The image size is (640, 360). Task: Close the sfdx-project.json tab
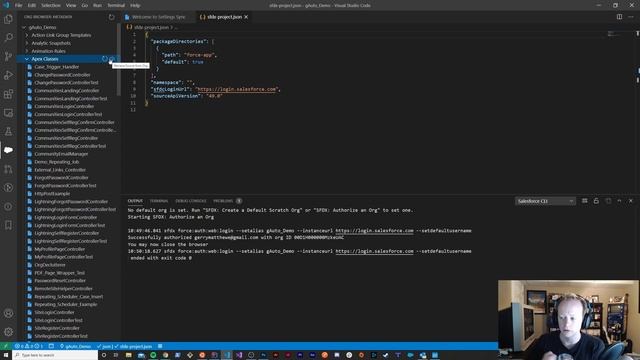[x=246, y=17]
